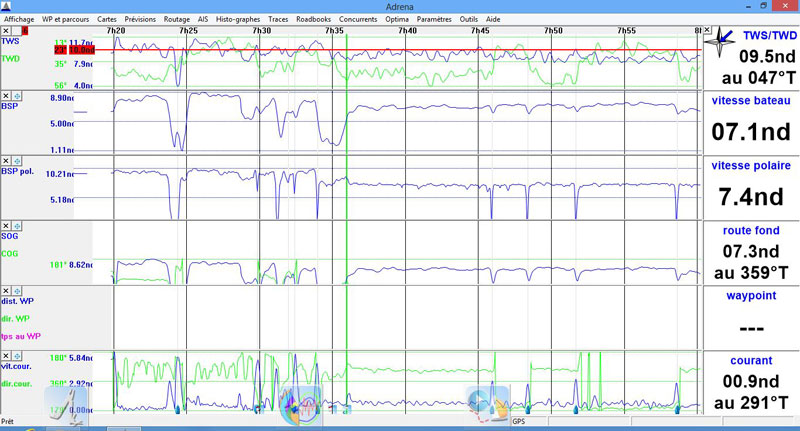This screenshot has height=431, width=800.
Task: Click the 00.9nd current speed value
Action: click(x=751, y=381)
